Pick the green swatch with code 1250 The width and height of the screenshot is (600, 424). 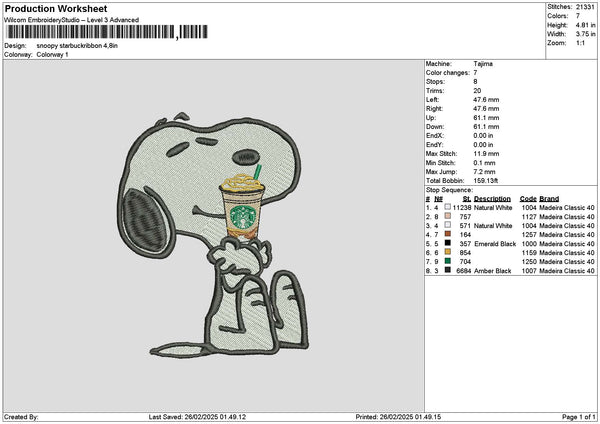[447, 261]
